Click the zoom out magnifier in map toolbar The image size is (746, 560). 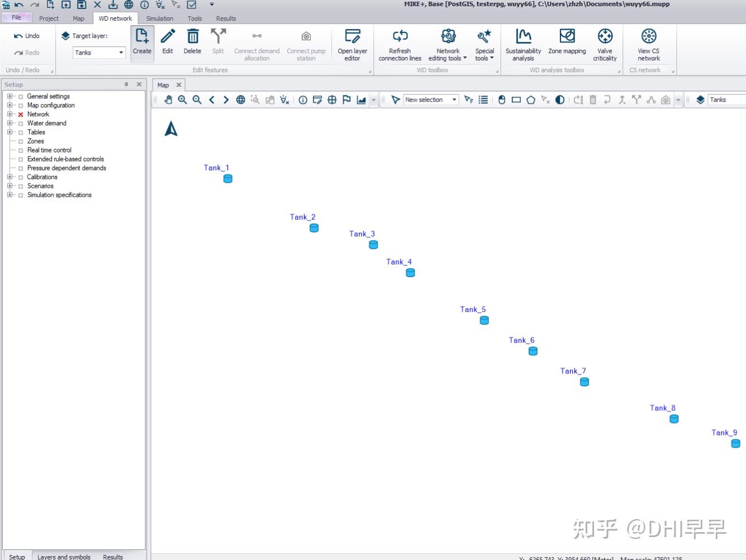pyautogui.click(x=197, y=99)
